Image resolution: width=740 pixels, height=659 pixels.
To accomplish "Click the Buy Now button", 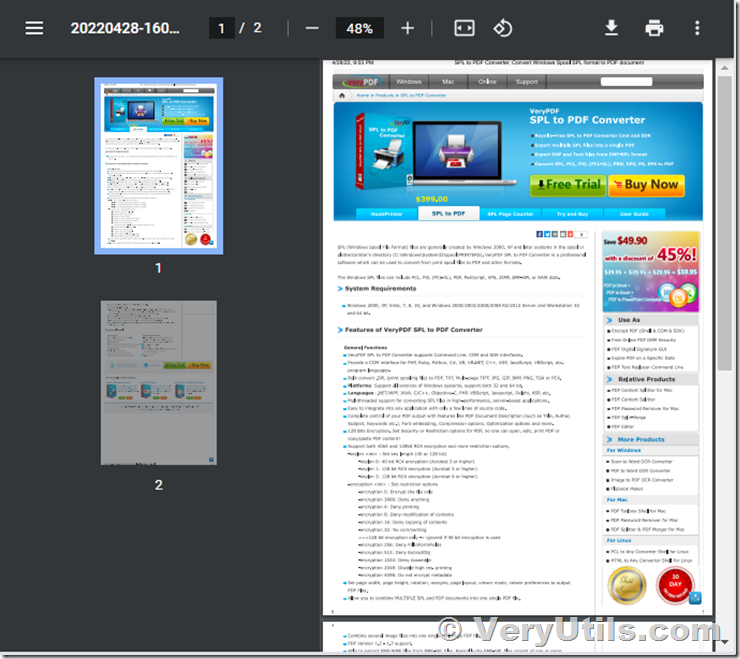I will (x=647, y=185).
